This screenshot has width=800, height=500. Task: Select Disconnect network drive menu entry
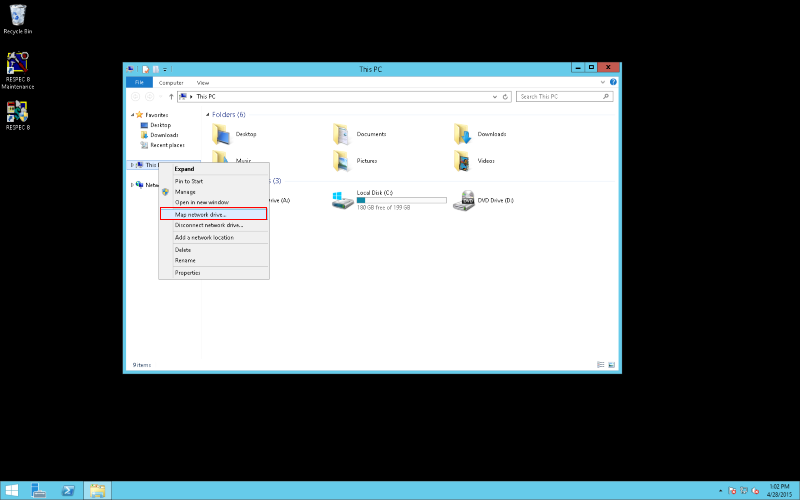[x=209, y=225]
